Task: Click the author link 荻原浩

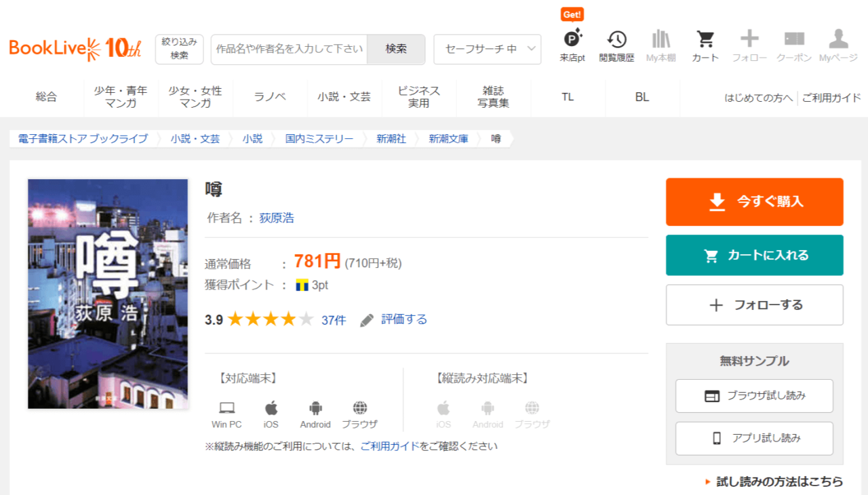Action: [x=277, y=218]
